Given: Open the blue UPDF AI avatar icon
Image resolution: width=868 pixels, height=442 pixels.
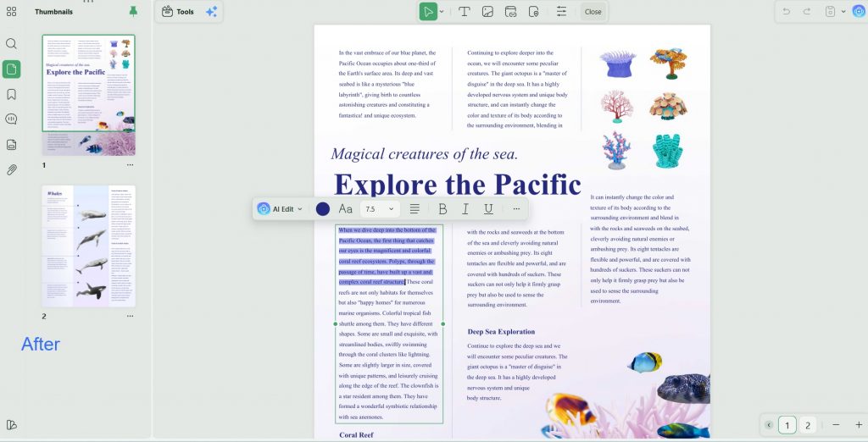Looking at the screenshot, I should (x=860, y=12).
